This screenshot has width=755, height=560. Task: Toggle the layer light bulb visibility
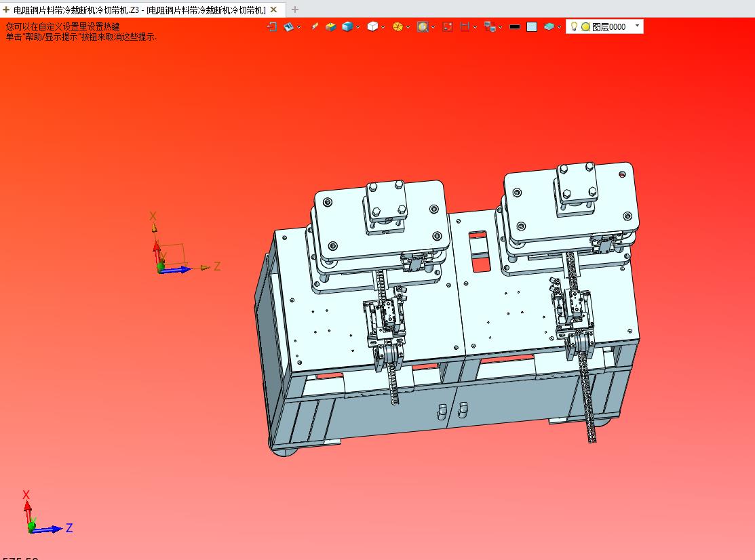pos(574,26)
